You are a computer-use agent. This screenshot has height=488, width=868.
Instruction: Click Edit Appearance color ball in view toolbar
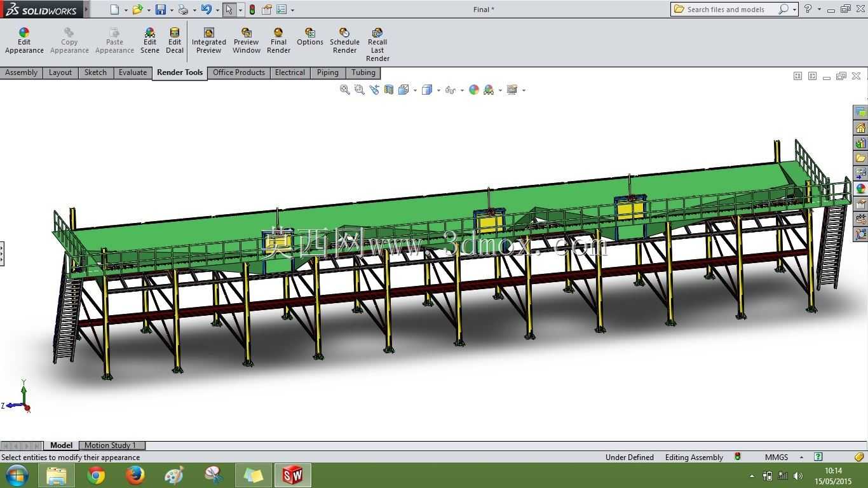[474, 90]
